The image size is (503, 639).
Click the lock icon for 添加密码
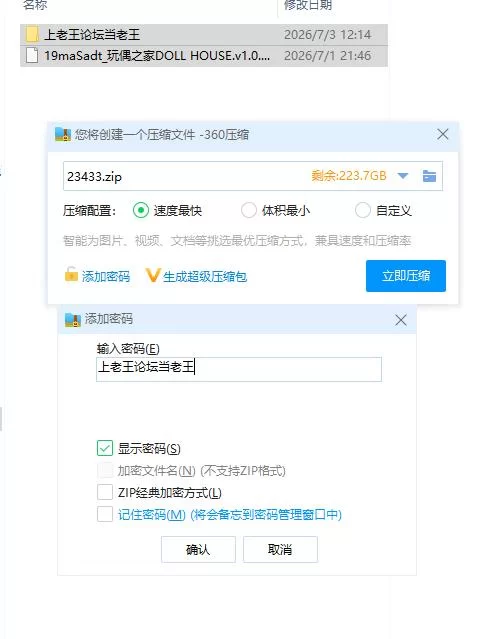tap(71, 274)
